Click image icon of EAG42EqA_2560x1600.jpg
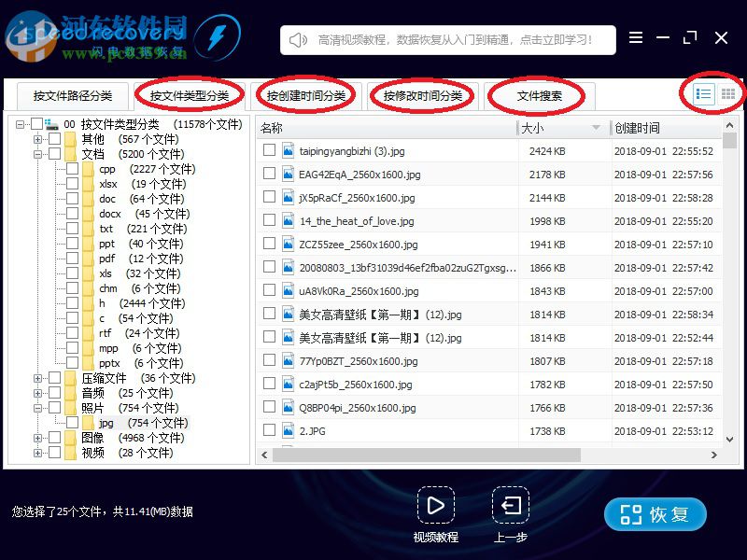 coord(288,175)
